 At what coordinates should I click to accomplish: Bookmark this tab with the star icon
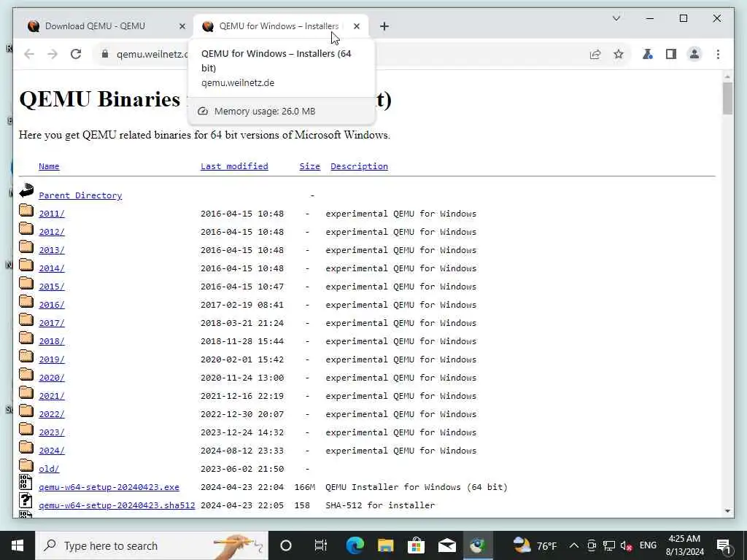[619, 54]
